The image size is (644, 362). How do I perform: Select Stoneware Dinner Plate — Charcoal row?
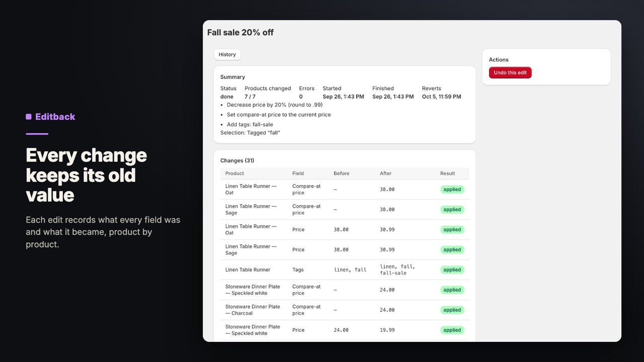(x=345, y=310)
